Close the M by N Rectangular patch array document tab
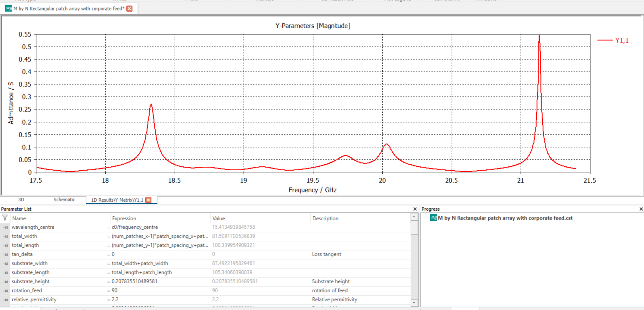The width and height of the screenshot is (644, 310). coord(130,9)
